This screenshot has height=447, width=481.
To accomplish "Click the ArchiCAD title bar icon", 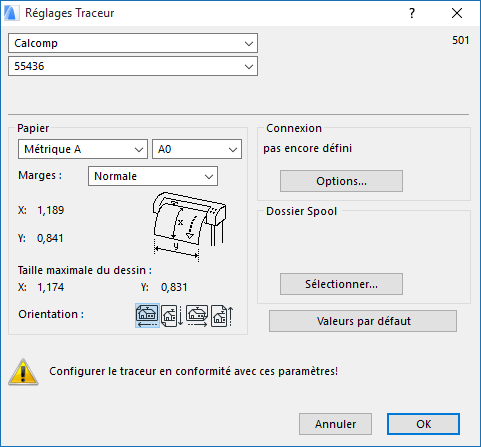I will [11, 13].
